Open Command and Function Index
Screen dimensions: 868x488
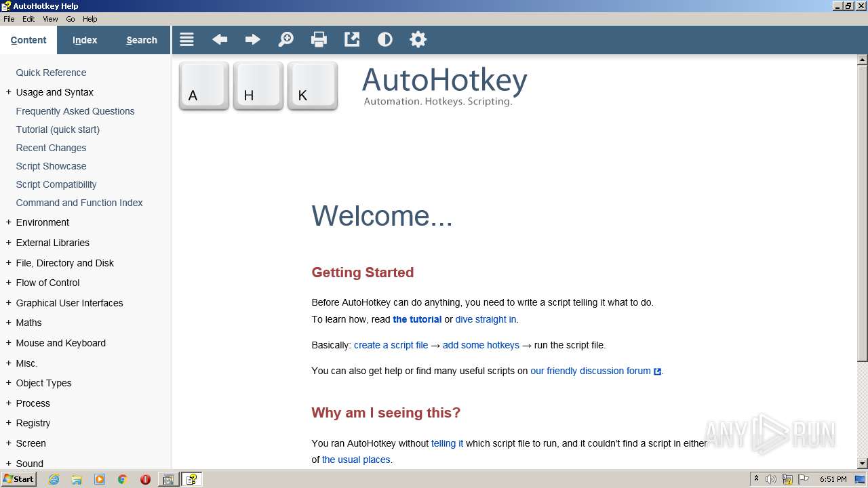[x=79, y=203]
